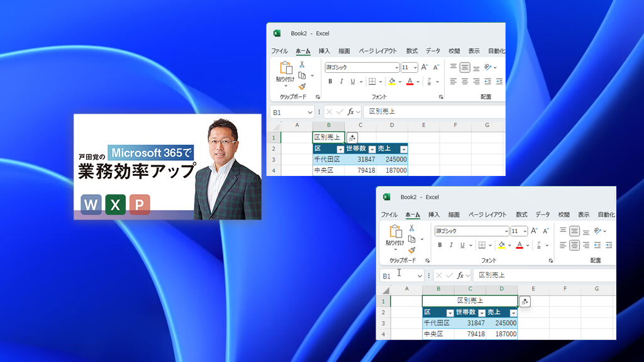Toggle Italic in lower Excel window

click(451, 245)
